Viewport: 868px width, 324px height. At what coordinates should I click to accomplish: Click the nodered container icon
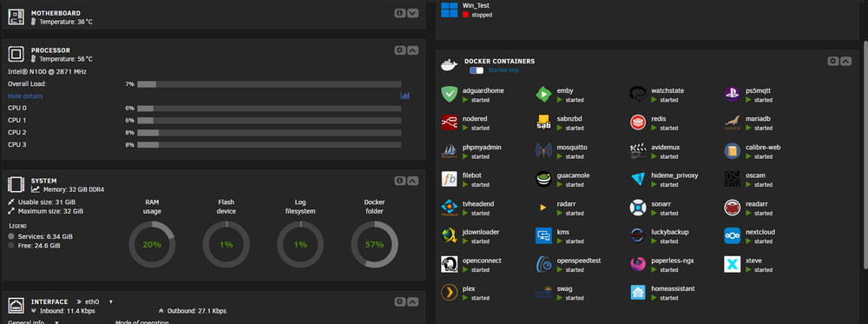click(449, 123)
